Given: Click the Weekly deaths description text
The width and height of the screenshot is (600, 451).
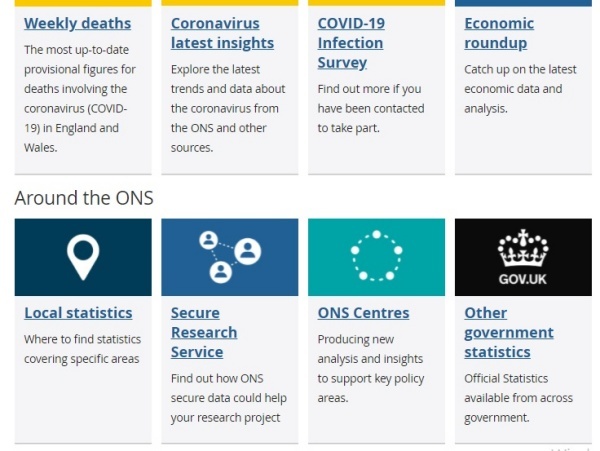Looking at the screenshot, I should (x=80, y=98).
